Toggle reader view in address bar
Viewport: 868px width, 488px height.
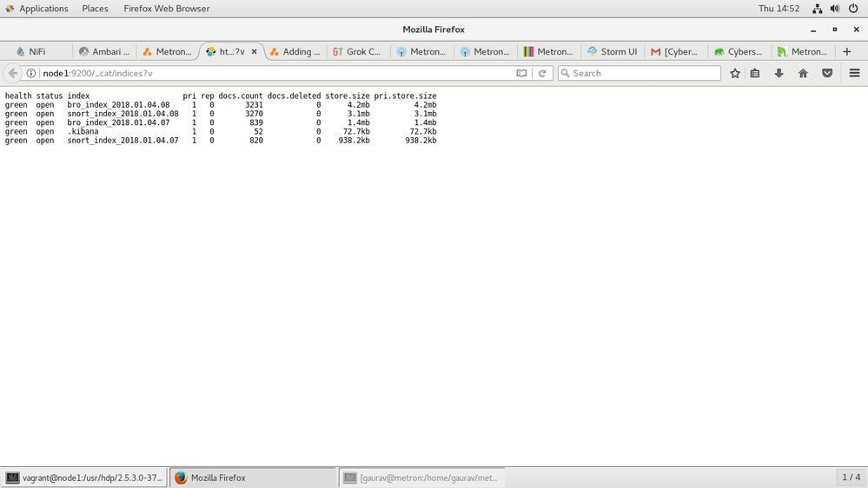coord(521,73)
